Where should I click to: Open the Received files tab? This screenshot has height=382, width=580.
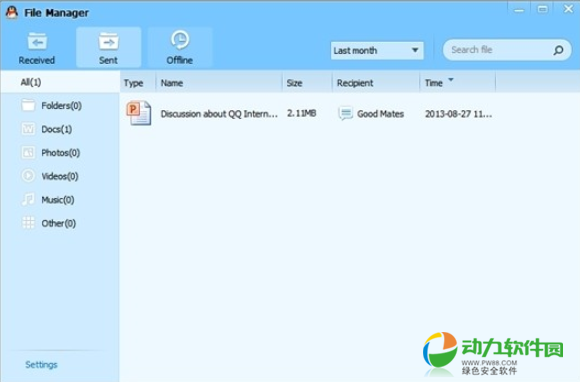[x=37, y=48]
